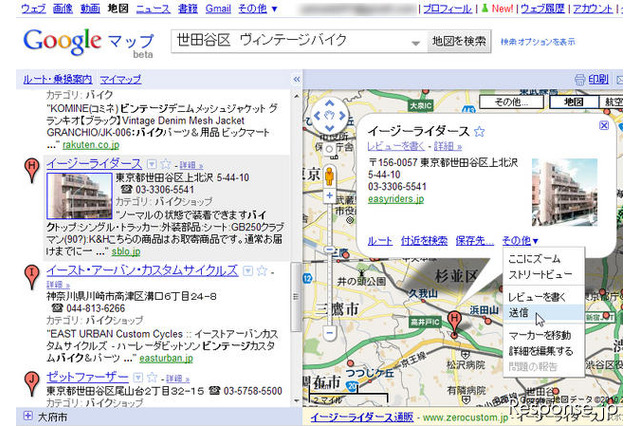
Task: Click the print icon
Action: (x=580, y=80)
